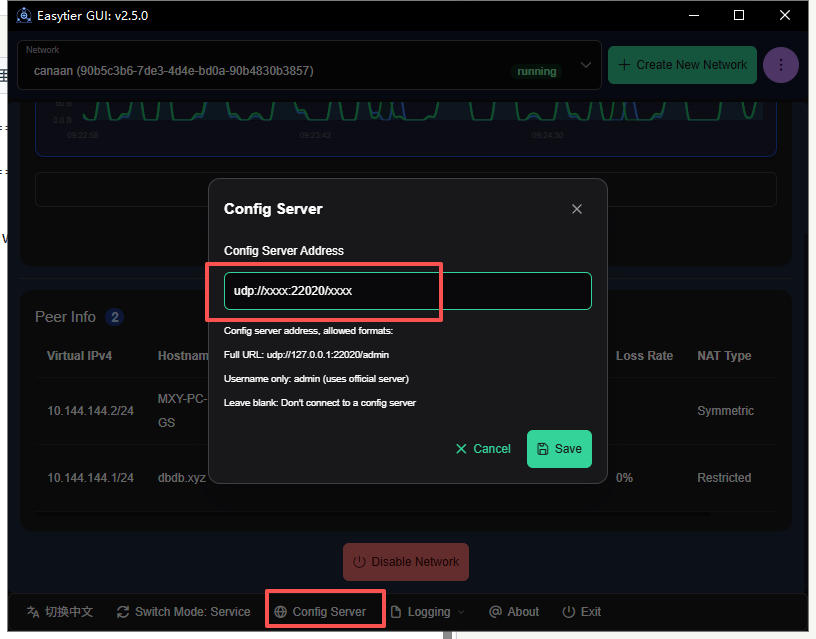816x639 pixels.
Task: Focus the Config Server Address field
Action: [407, 291]
